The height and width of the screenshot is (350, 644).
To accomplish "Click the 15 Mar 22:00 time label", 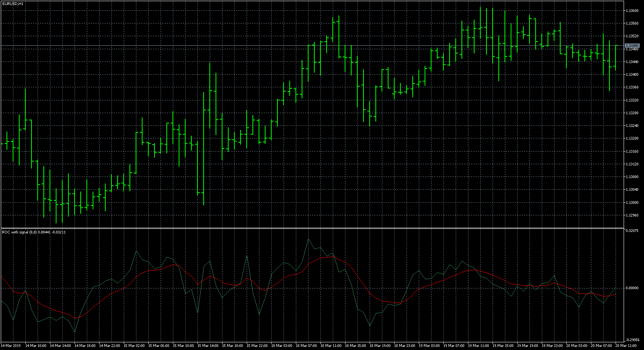I will pyautogui.click(x=257, y=346).
